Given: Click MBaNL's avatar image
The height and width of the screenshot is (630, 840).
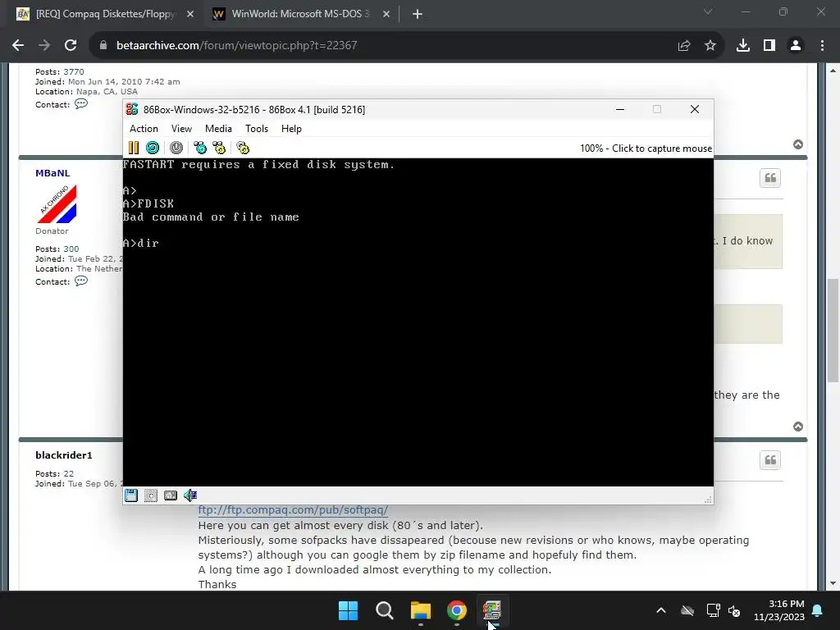Looking at the screenshot, I should pyautogui.click(x=57, y=203).
